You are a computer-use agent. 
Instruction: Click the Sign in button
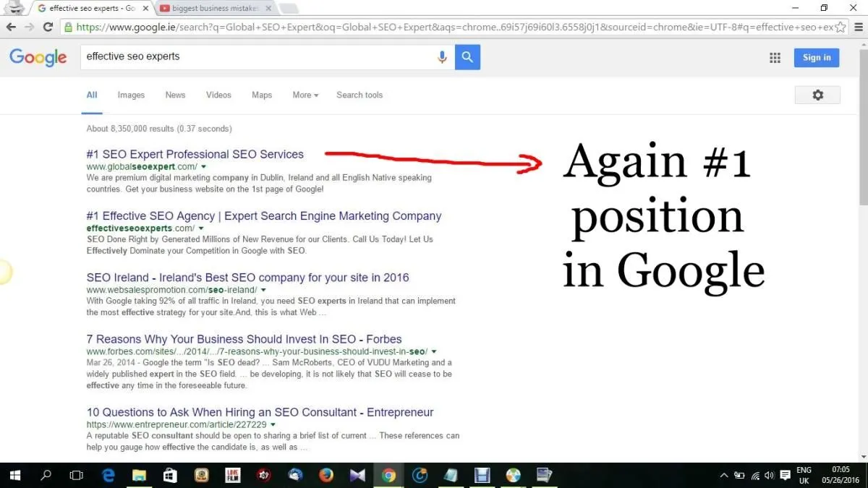coord(816,57)
